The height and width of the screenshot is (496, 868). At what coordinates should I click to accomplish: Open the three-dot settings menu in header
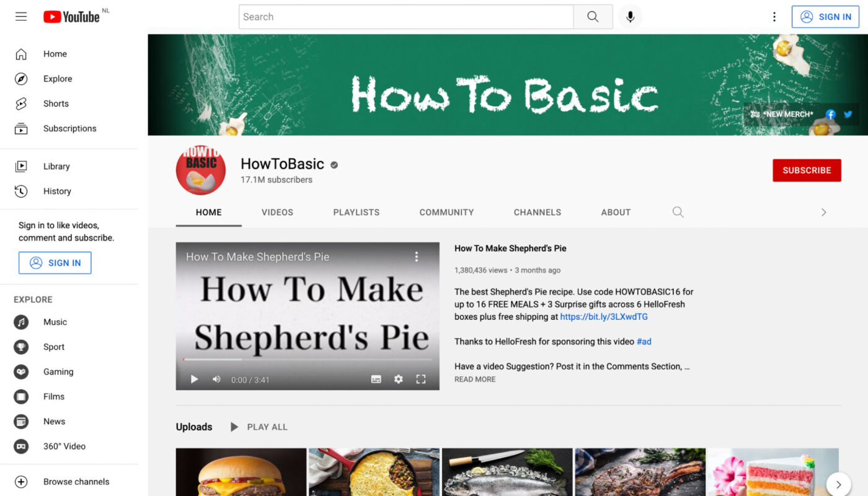[x=774, y=17]
